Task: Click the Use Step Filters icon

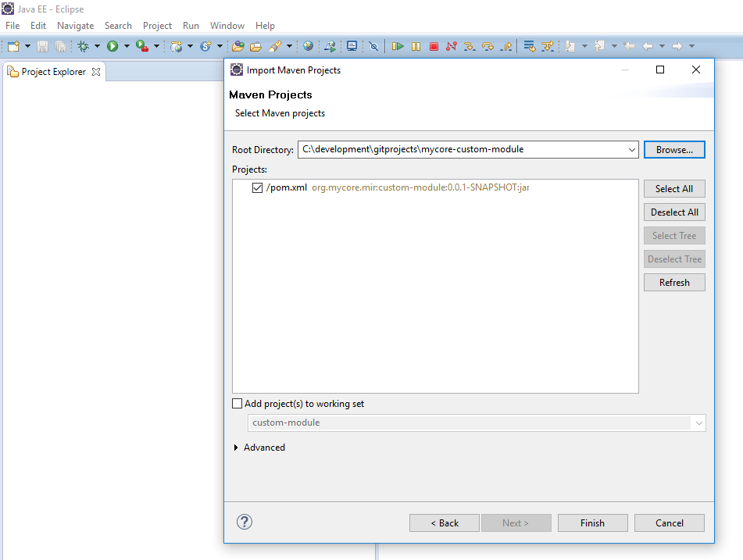Action: 548,46
